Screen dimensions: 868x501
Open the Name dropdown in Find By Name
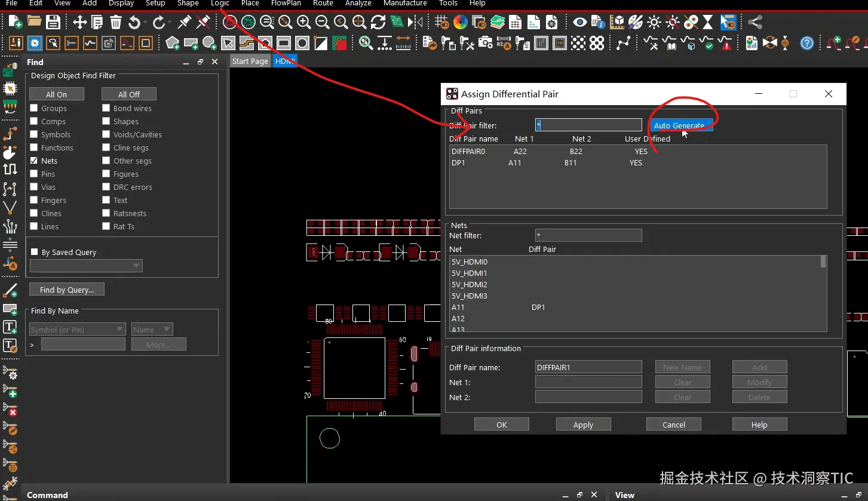click(152, 330)
